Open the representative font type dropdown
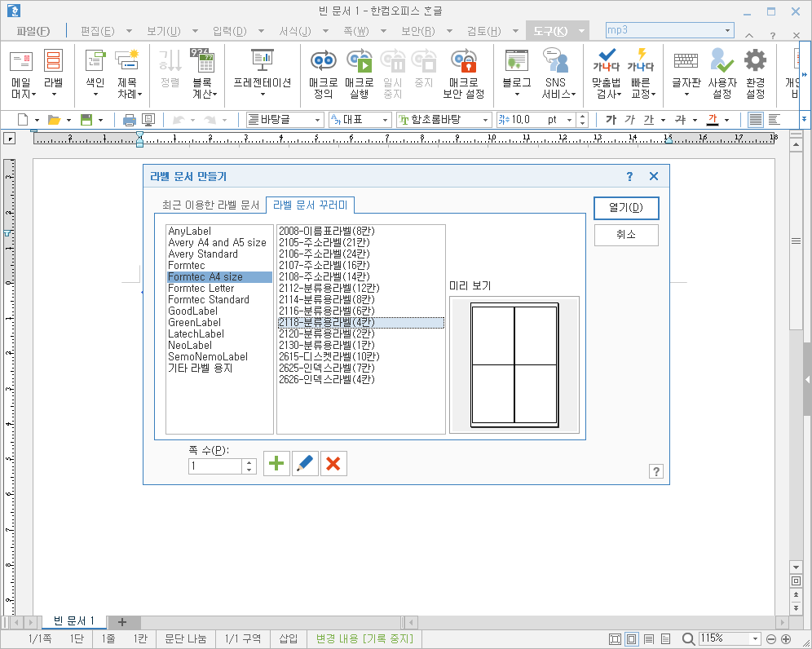Image resolution: width=812 pixels, height=649 pixels. (385, 120)
